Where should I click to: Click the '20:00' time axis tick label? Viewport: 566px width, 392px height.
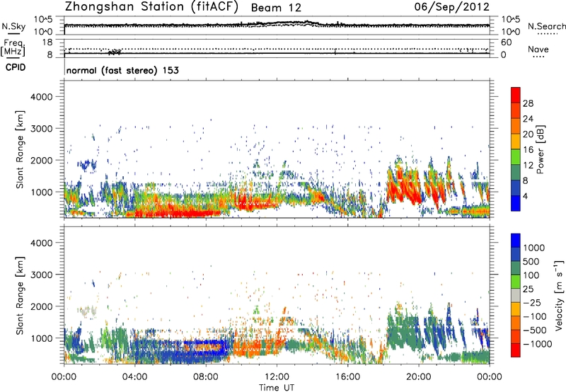click(x=419, y=377)
